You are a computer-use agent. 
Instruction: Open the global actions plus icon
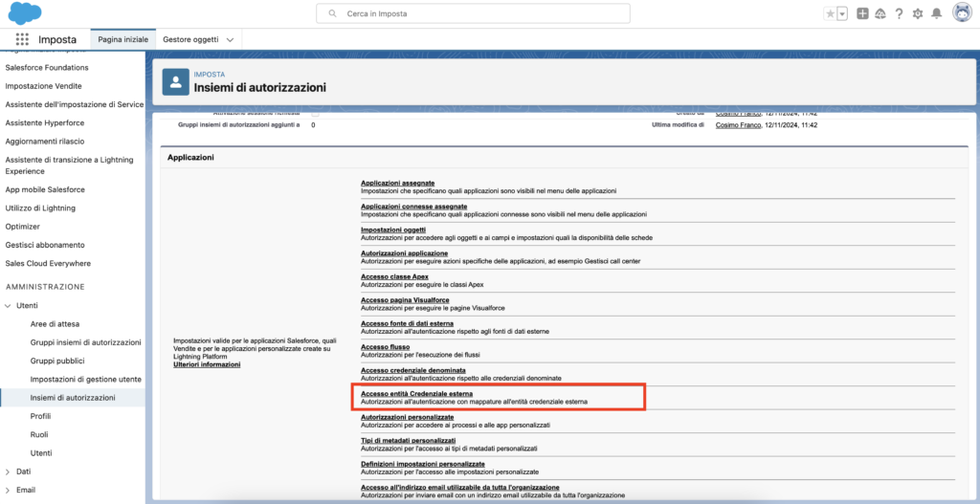tap(862, 13)
